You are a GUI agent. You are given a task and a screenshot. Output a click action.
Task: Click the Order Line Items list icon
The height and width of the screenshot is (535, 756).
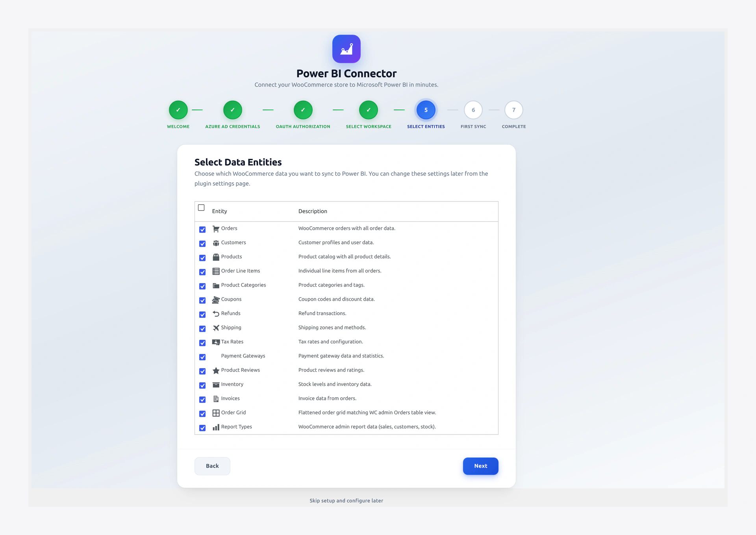tap(216, 271)
